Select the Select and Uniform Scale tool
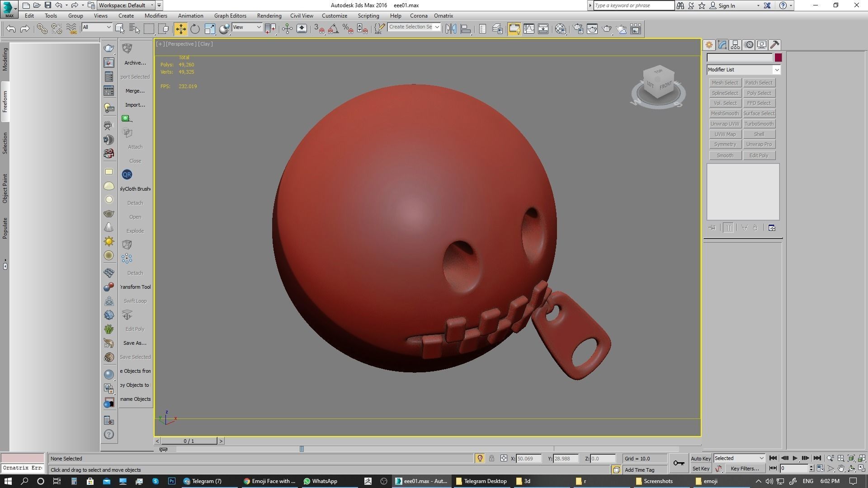Screen dimensions: 868x488 pyautogui.click(x=210, y=29)
